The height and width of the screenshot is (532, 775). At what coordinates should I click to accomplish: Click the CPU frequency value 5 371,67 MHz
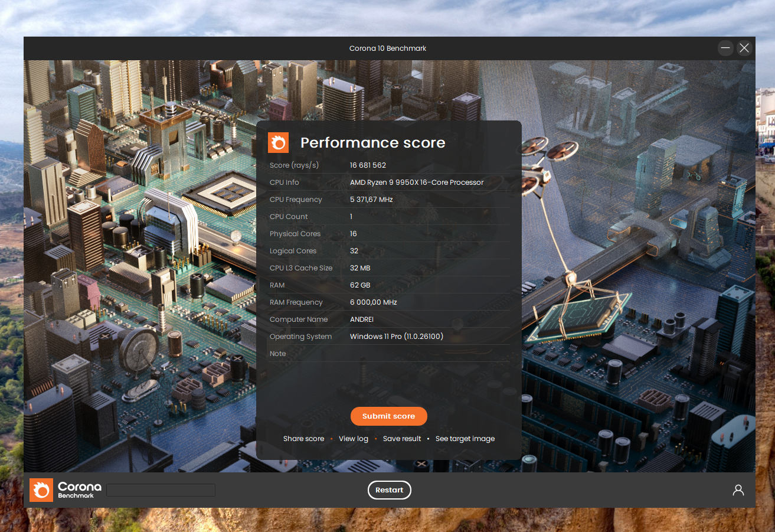click(x=371, y=200)
